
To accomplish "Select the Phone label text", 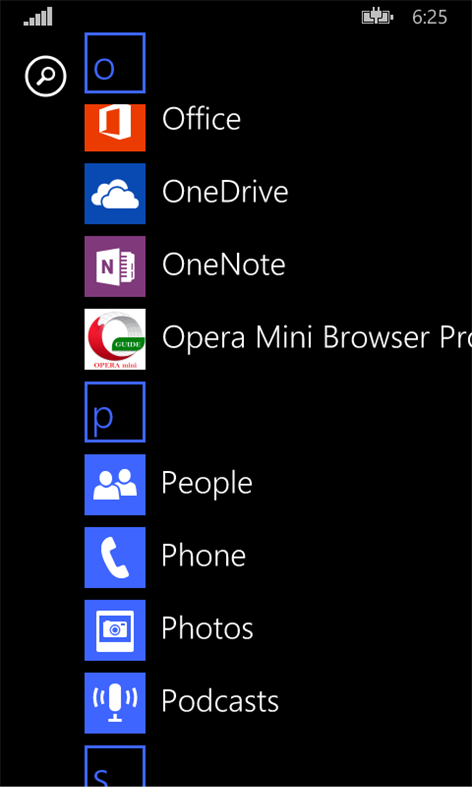I will (203, 556).
